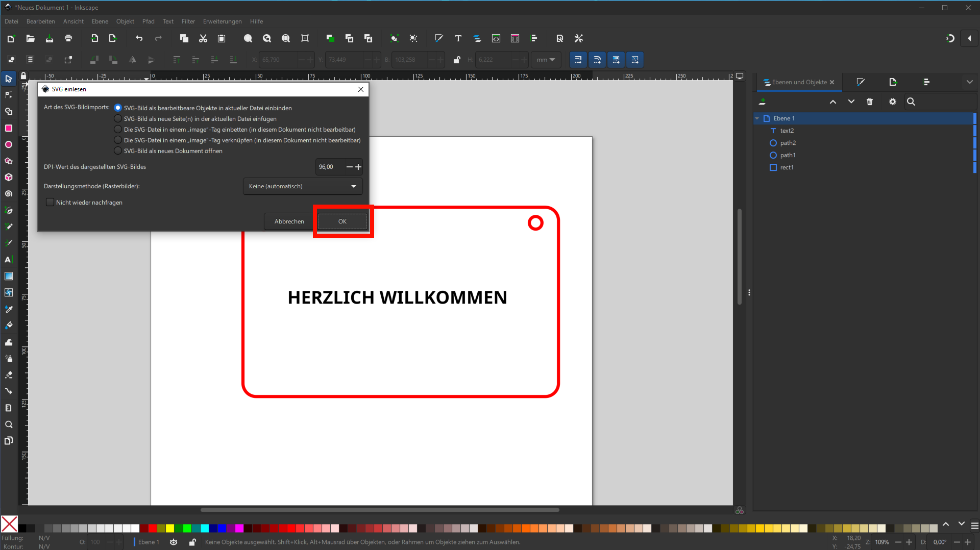Pick the cyan palette swatch

pyautogui.click(x=205, y=528)
